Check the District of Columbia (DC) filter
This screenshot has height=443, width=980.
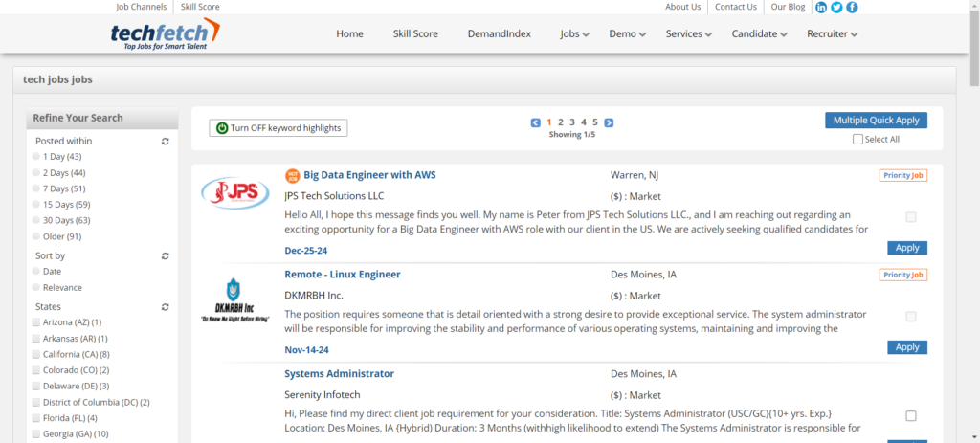coord(36,403)
